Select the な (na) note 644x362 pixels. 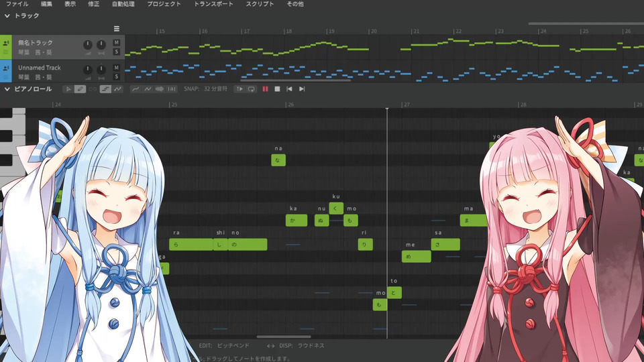tap(278, 160)
